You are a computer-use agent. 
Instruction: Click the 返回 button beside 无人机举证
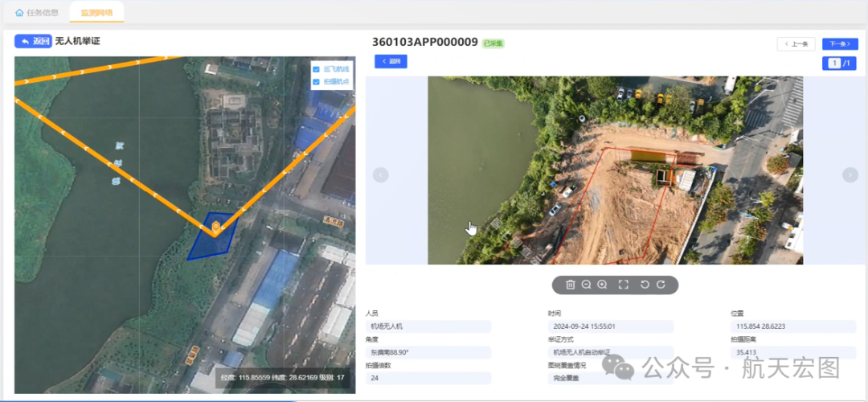click(x=33, y=41)
